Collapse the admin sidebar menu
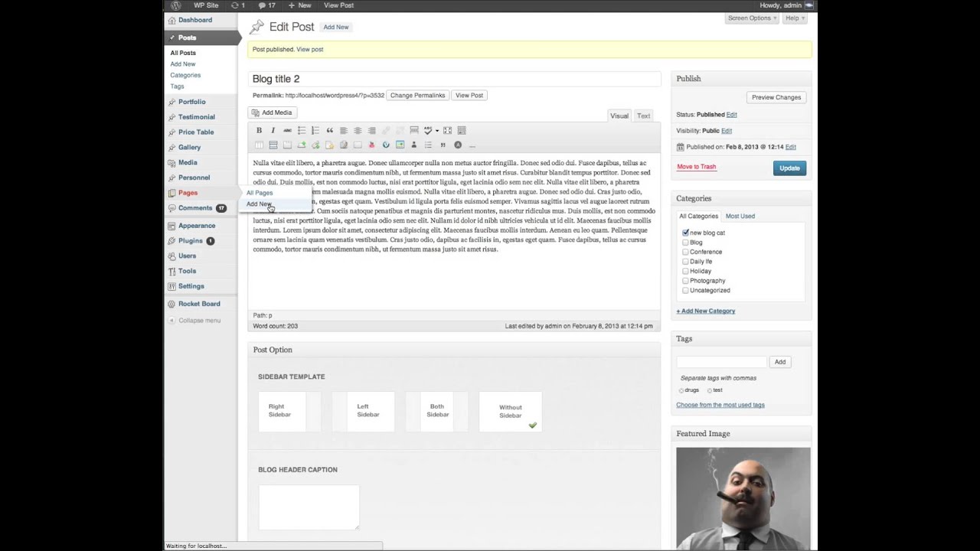980x551 pixels. point(194,321)
